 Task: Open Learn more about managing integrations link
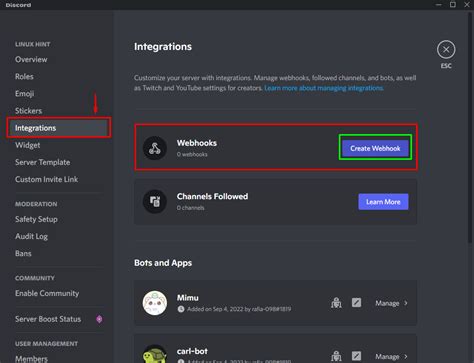click(x=324, y=88)
